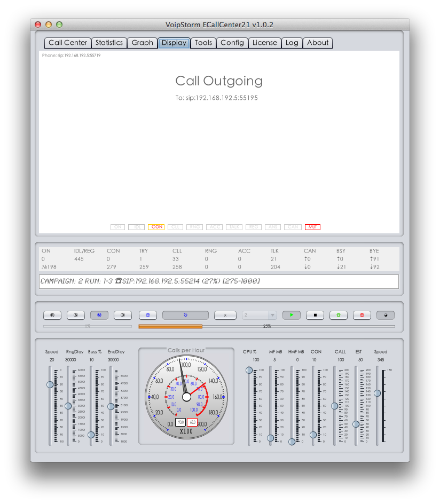Open the Config tab

pos(232,43)
